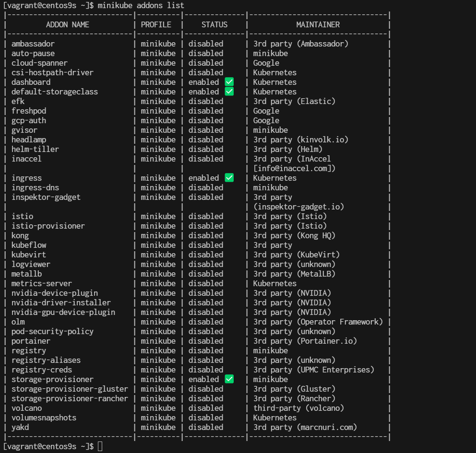
Task: Click the checkmark next to storage-provisioner
Action: pos(229,379)
